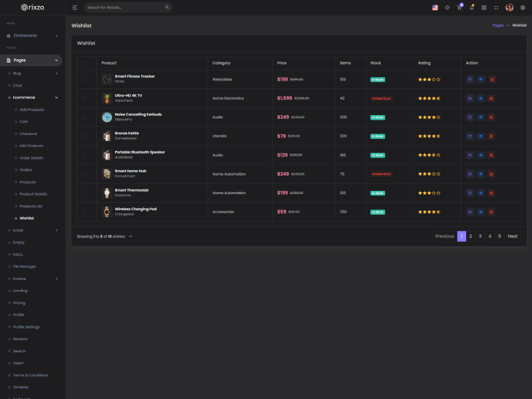Toggle the sidebar hamburger menu

(75, 7)
